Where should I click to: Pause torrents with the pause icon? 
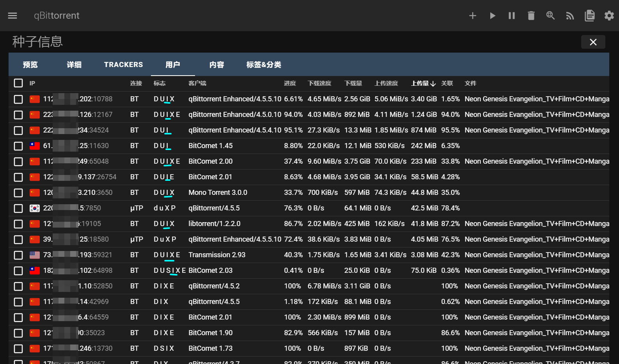512,16
